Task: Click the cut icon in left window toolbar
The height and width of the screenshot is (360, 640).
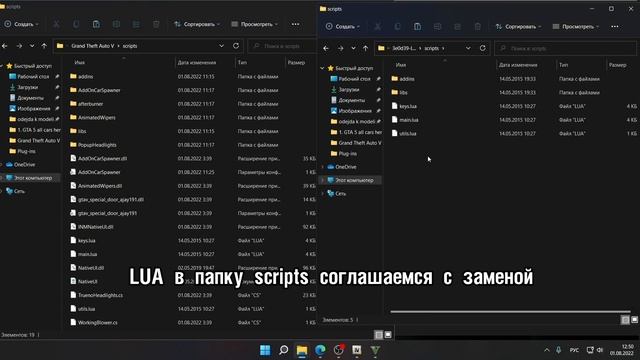Action: (56, 24)
